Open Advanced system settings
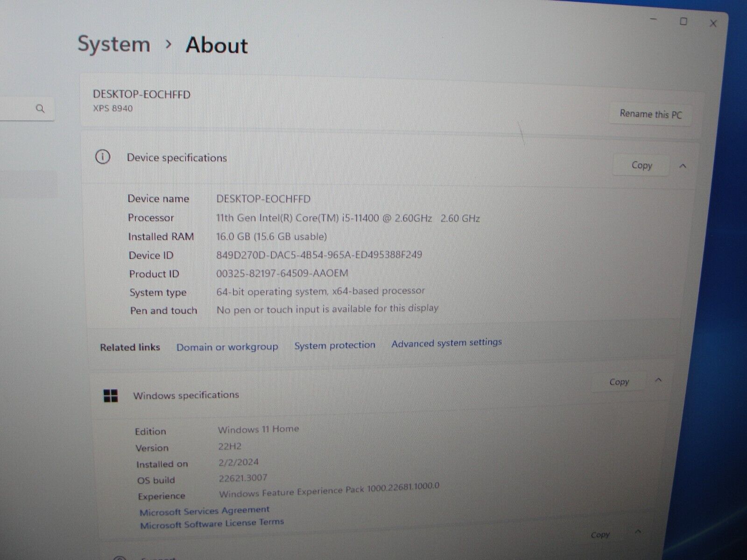The image size is (747, 560). tap(447, 343)
